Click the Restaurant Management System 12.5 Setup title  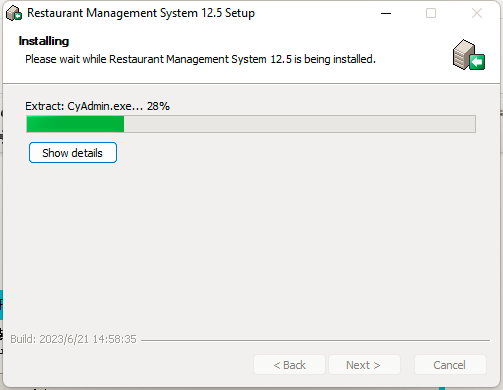coord(141,13)
